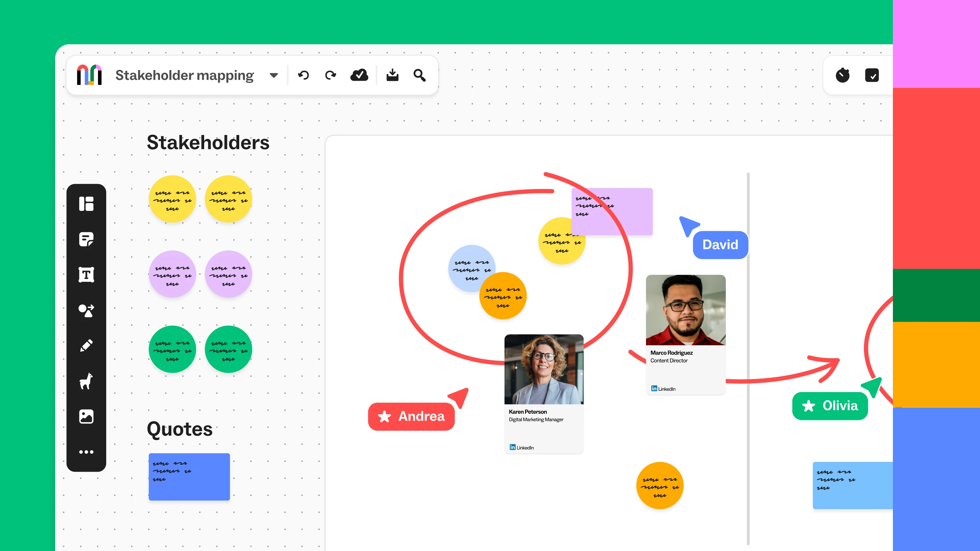Select the blue quote sticky under Quotes
This screenshot has width=980, height=551.
point(189,477)
